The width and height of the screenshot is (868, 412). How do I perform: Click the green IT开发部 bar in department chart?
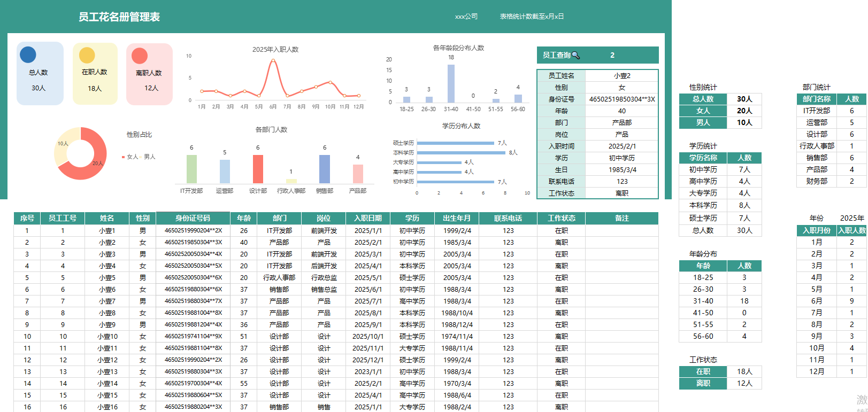[x=191, y=169]
